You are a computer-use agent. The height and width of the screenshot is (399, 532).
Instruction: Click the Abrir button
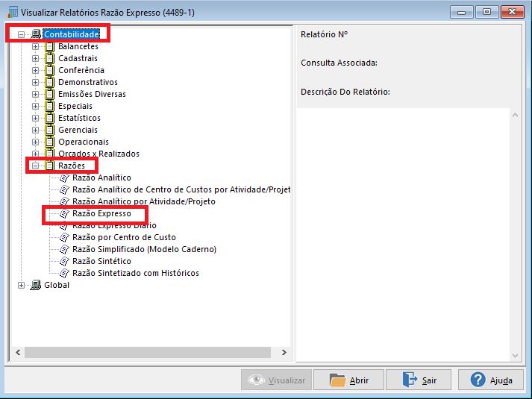pos(348,380)
